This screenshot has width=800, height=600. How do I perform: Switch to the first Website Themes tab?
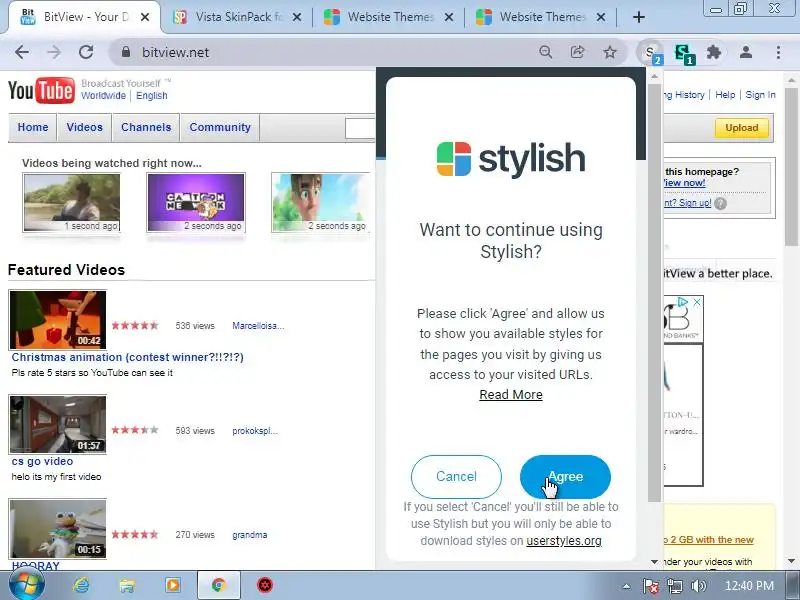click(x=390, y=17)
